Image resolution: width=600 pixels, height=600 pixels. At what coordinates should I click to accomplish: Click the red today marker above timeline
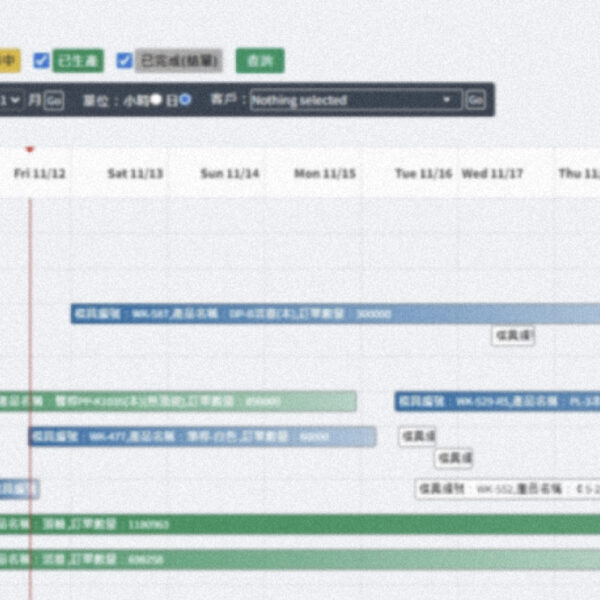[x=30, y=150]
